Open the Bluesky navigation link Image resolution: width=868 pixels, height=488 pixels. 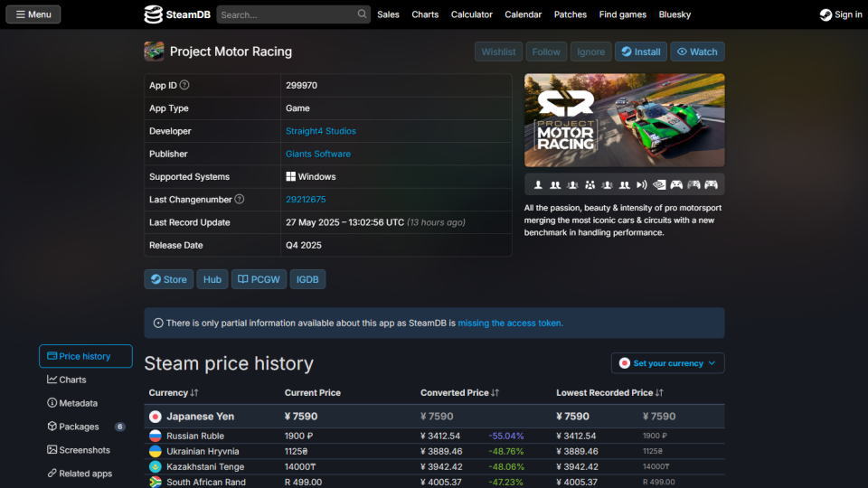tap(675, 14)
